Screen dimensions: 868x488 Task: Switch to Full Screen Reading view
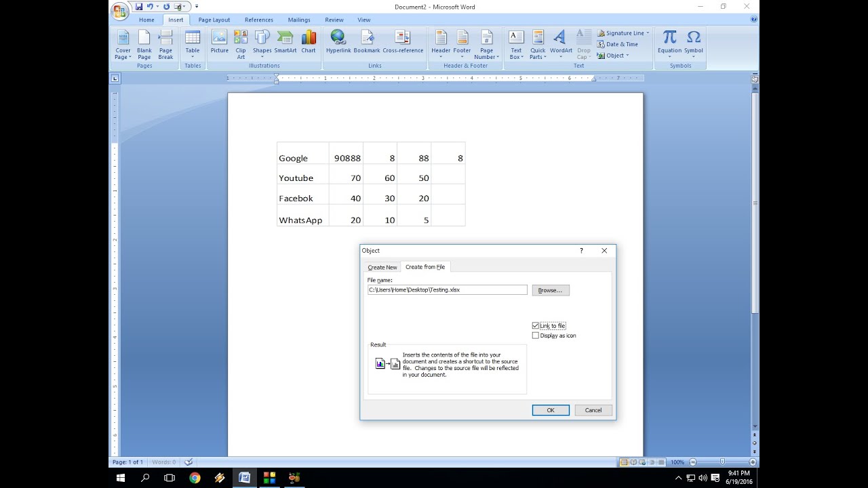point(633,462)
